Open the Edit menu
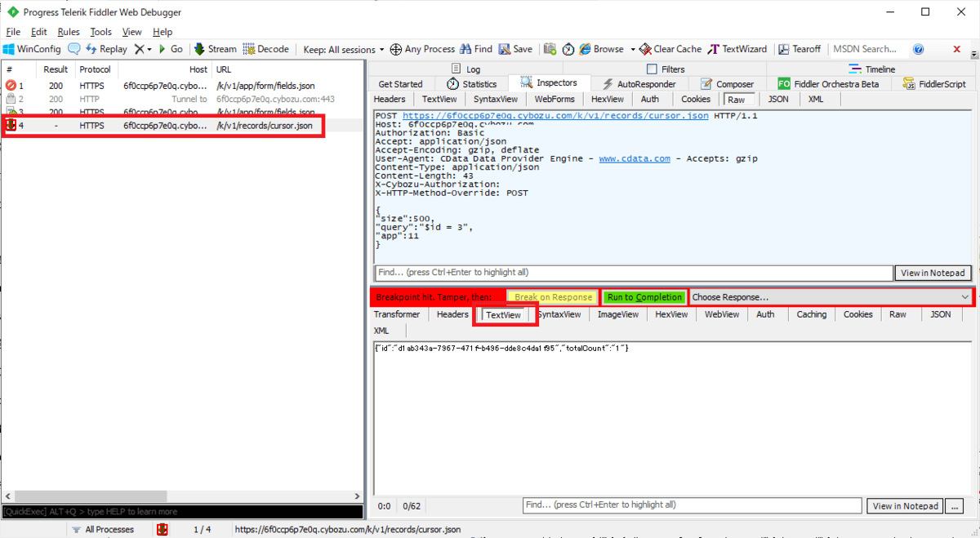Image resolution: width=980 pixels, height=538 pixels. click(38, 32)
